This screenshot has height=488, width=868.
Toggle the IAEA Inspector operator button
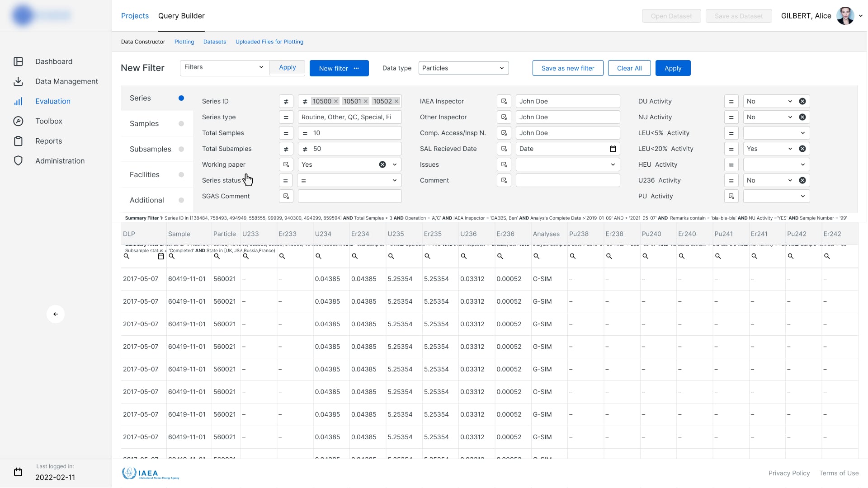(x=504, y=101)
